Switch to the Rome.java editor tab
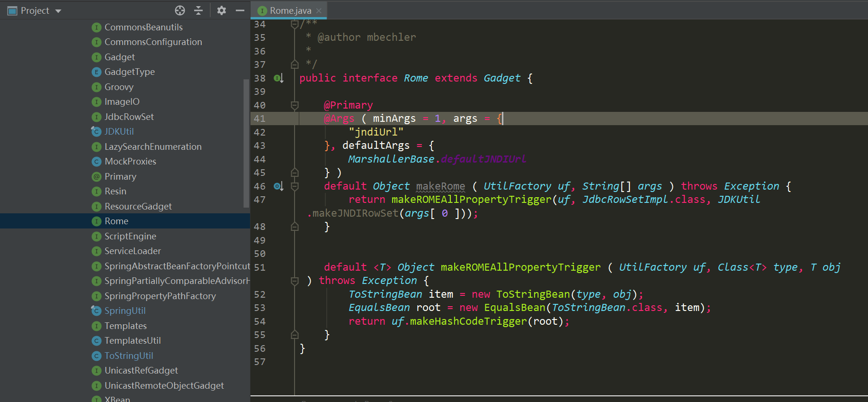This screenshot has width=868, height=402. (x=290, y=10)
